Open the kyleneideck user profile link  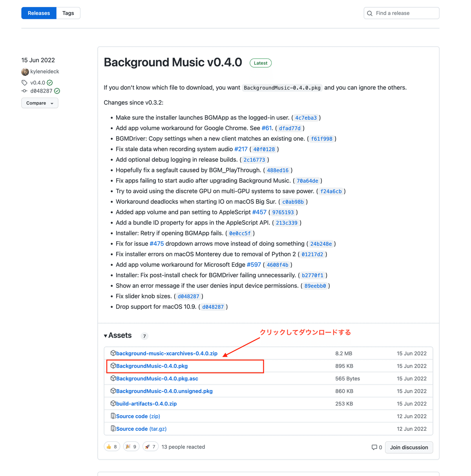(x=45, y=71)
